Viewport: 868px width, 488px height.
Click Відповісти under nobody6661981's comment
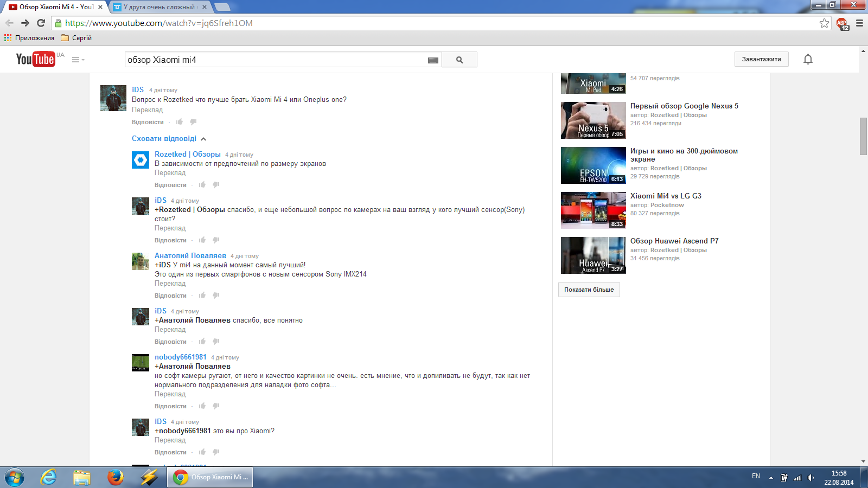pyautogui.click(x=170, y=406)
